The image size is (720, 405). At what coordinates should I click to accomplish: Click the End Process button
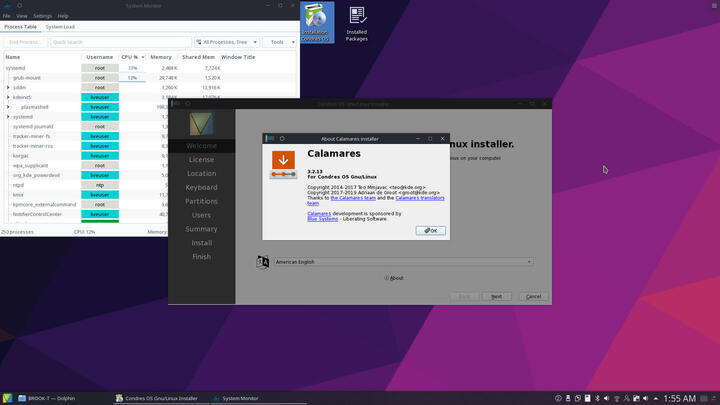[25, 42]
